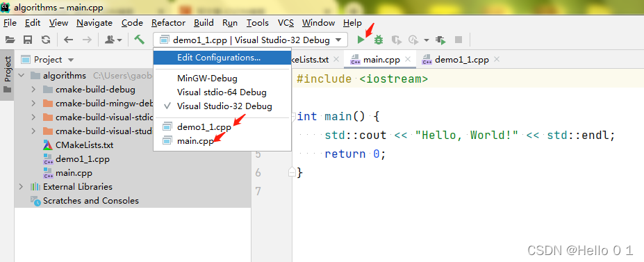The image size is (644, 262).
Task: Open the Tools menu
Action: pos(258,22)
